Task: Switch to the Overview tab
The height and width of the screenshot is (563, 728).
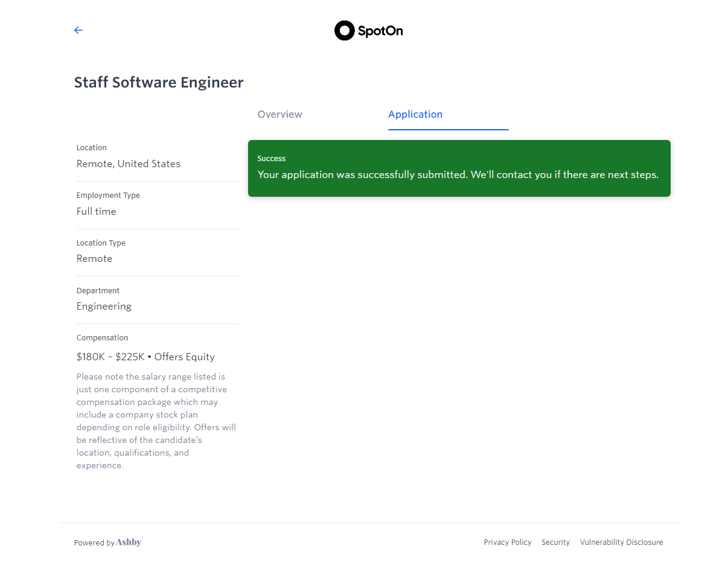Action: [280, 115]
